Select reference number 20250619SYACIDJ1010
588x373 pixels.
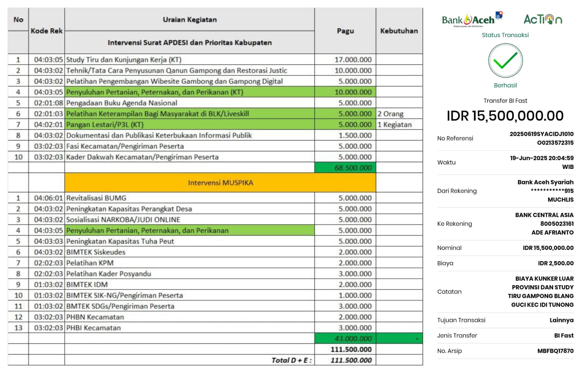541,134
